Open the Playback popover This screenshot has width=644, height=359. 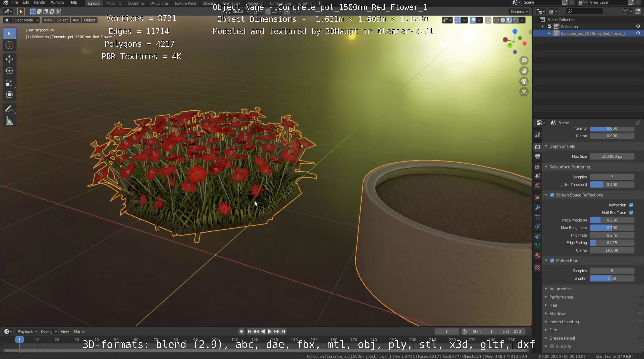click(x=27, y=331)
